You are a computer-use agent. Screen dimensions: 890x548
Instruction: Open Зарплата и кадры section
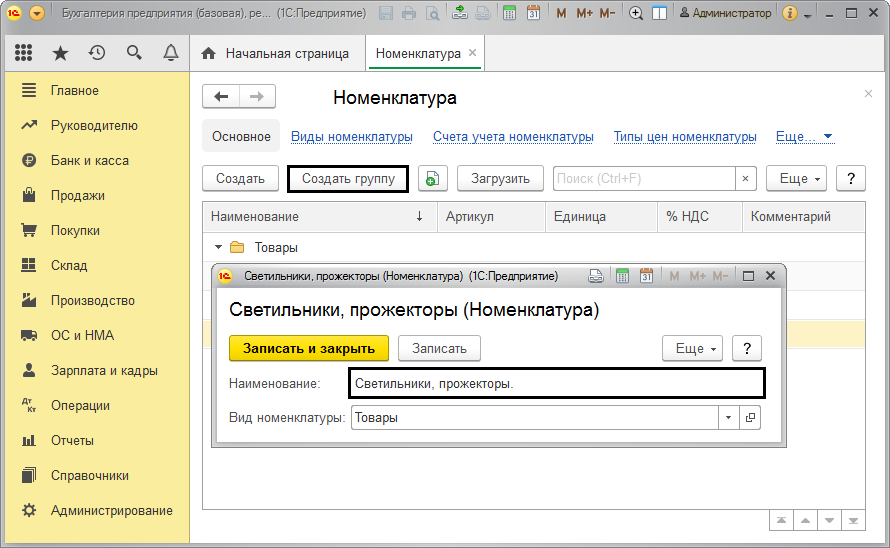coord(104,371)
